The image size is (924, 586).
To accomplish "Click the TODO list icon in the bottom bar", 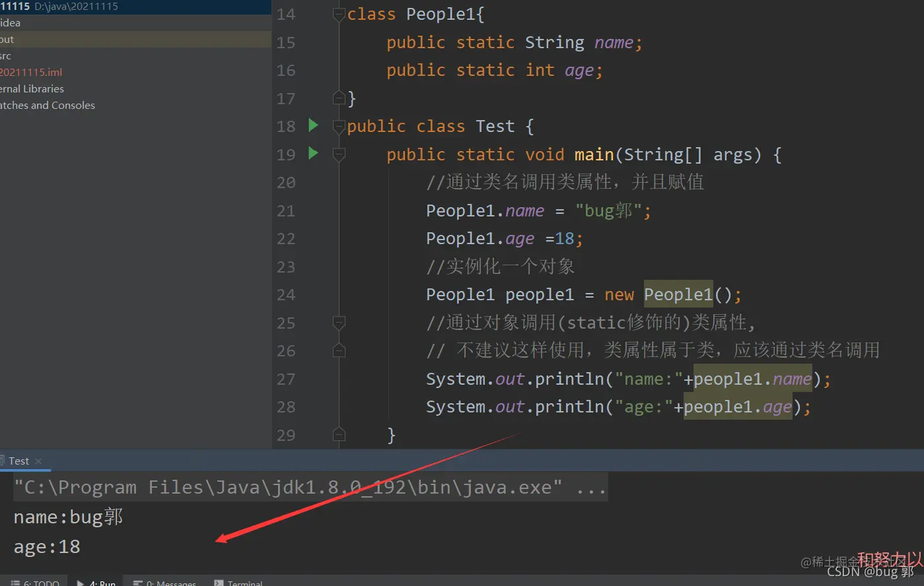I will coord(15,583).
